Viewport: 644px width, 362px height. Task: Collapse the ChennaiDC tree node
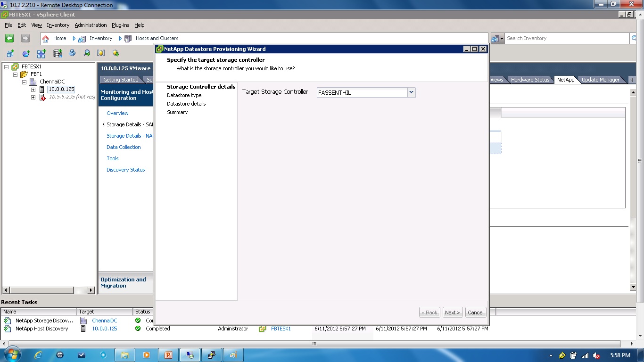point(24,82)
